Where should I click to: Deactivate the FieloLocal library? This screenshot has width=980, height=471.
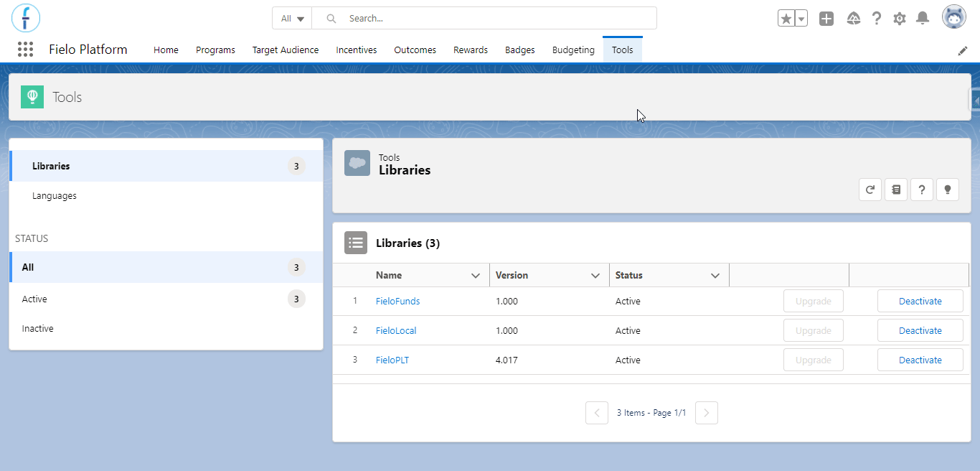920,331
